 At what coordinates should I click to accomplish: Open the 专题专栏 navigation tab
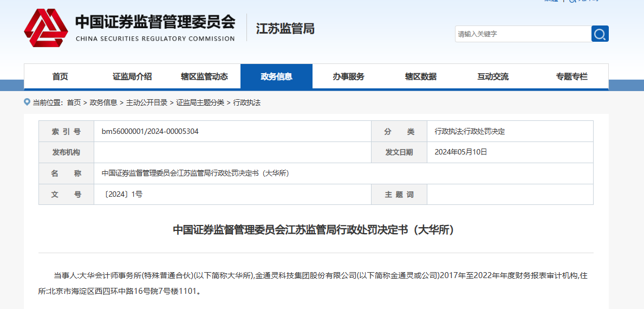[x=572, y=76]
